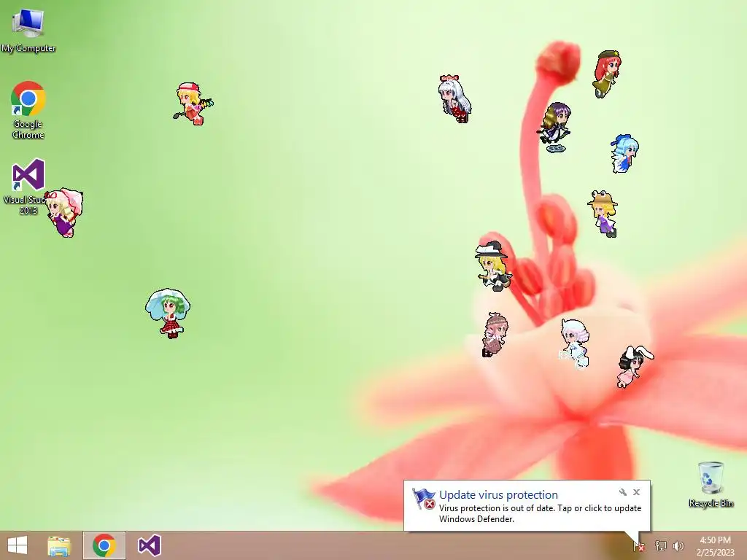The height and width of the screenshot is (560, 747).
Task: Open notification options wrench icon
Action: [x=623, y=492]
